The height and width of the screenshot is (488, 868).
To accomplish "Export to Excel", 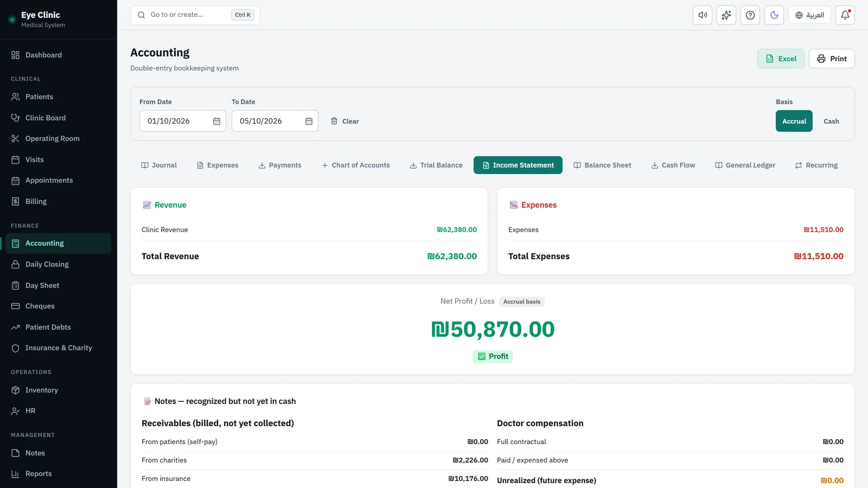I will (x=781, y=59).
